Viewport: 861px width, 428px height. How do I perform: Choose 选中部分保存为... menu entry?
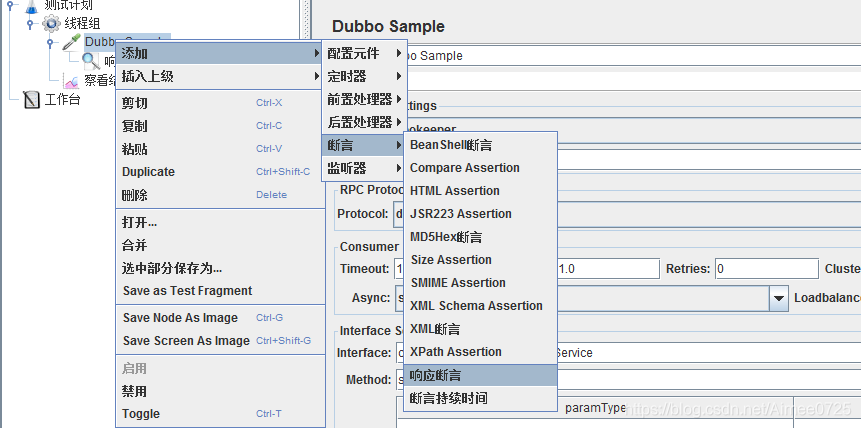(220, 268)
